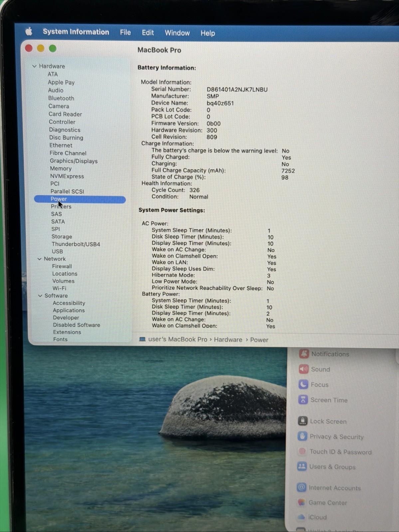The width and height of the screenshot is (399, 532).
Task: Select the highlighted Power item
Action: click(80, 199)
